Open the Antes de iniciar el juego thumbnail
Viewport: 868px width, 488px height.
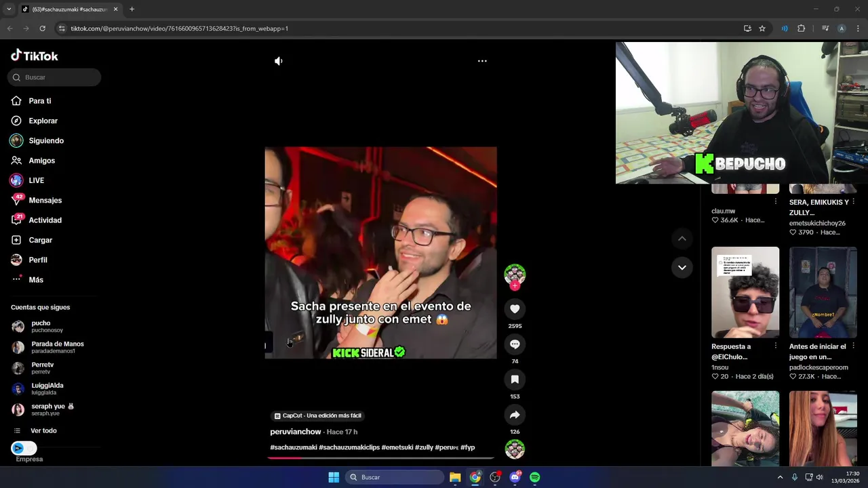tap(823, 292)
